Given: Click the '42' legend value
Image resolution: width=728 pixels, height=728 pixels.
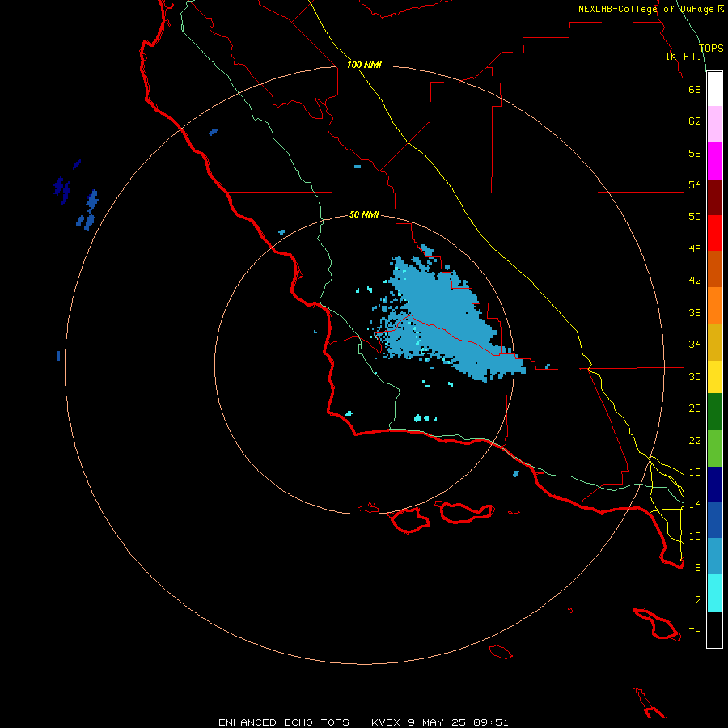Looking at the screenshot, I should (695, 281).
